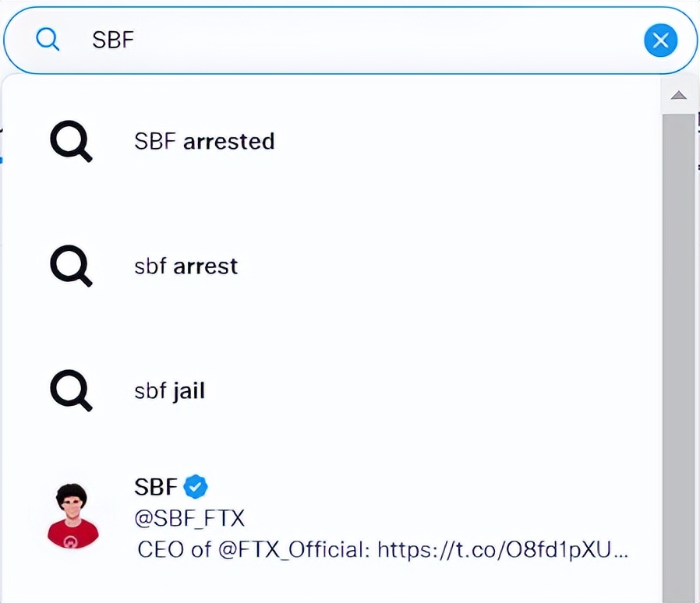Clear the search text with X button
Image resolution: width=700 pixels, height=603 pixels.
pyautogui.click(x=660, y=41)
